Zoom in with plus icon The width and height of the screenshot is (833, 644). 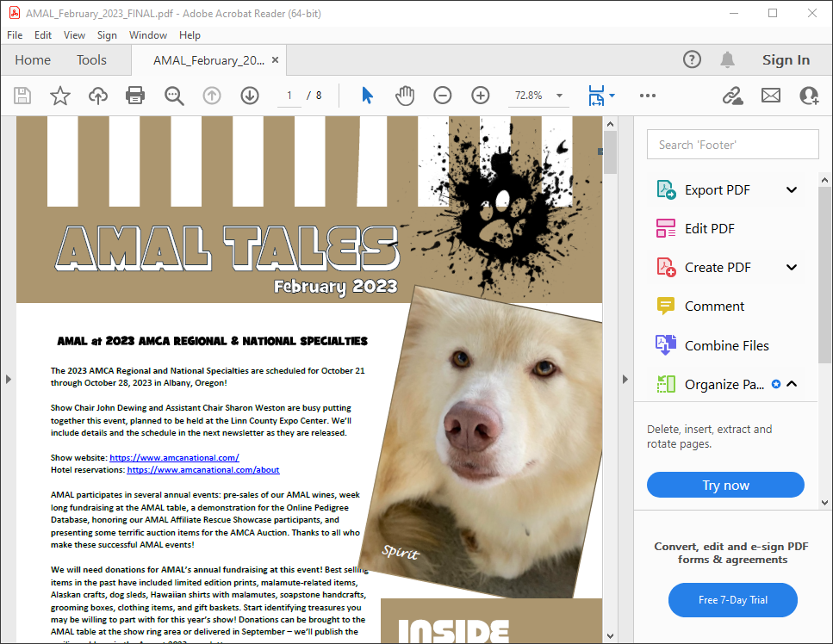481,96
